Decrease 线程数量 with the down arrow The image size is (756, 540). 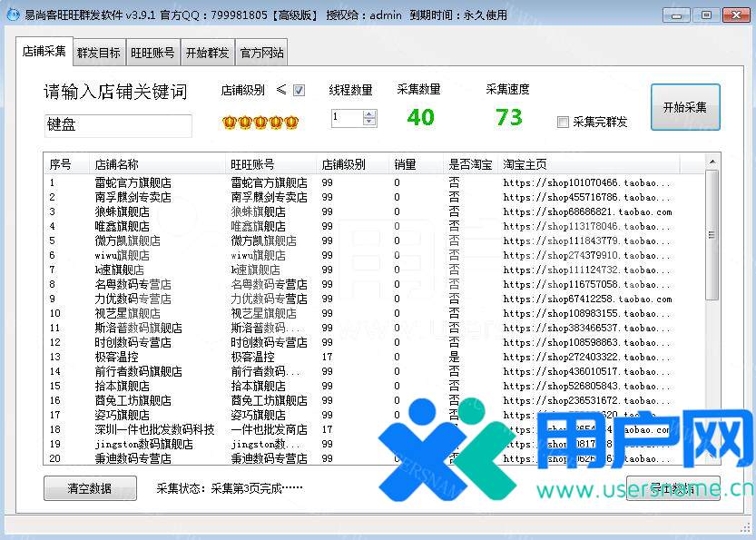pos(369,122)
